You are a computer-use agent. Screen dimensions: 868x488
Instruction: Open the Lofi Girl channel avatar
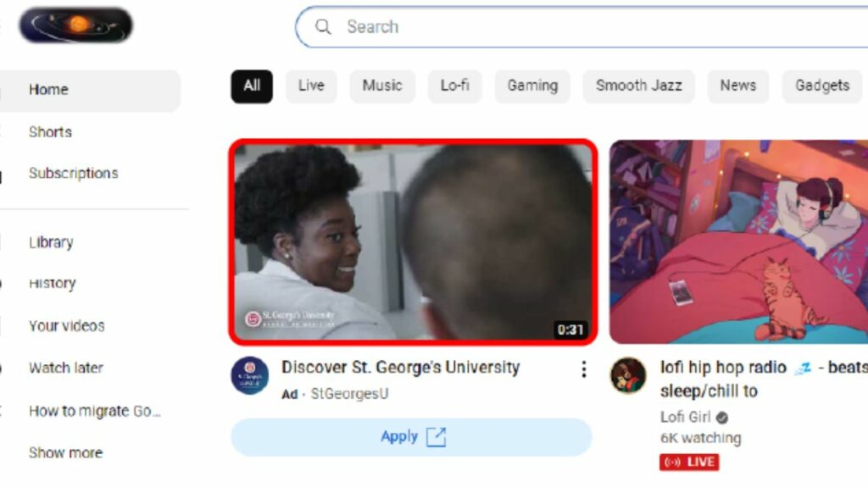click(628, 375)
